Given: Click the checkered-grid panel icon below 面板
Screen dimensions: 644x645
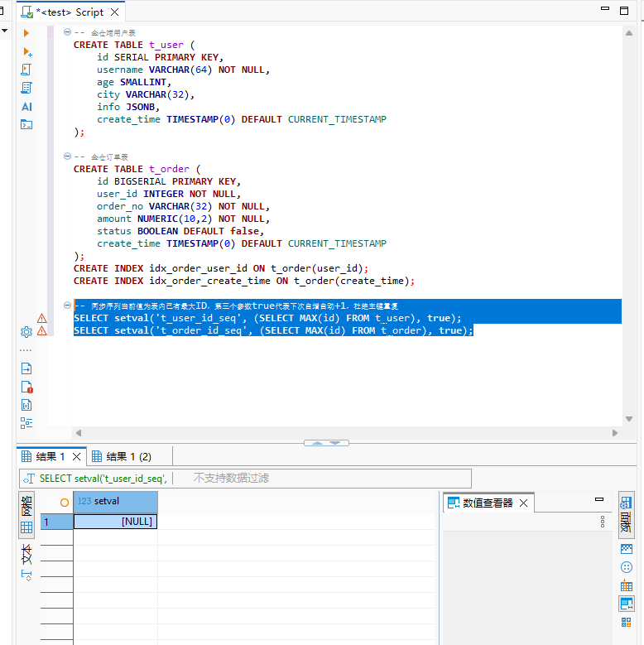Looking at the screenshot, I should pos(627,549).
